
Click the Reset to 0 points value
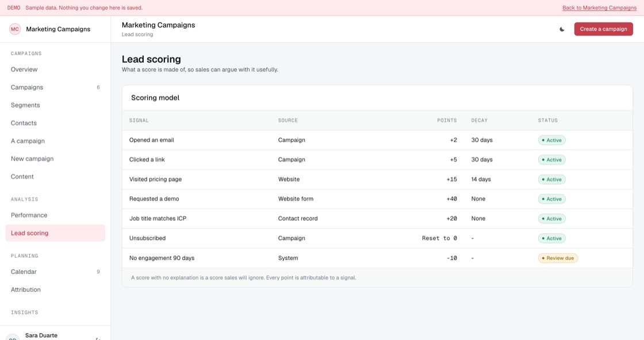pos(439,238)
